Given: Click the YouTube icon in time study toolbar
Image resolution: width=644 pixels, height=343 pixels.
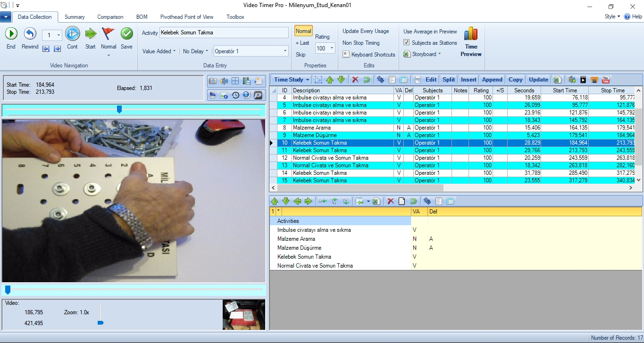Looking at the screenshot, I should coord(606,80).
